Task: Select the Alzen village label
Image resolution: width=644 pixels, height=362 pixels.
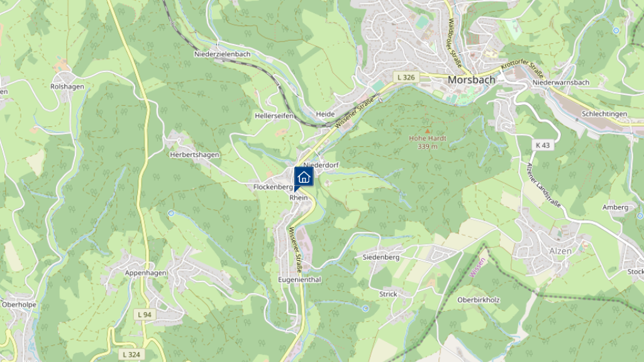Action: 560,251
